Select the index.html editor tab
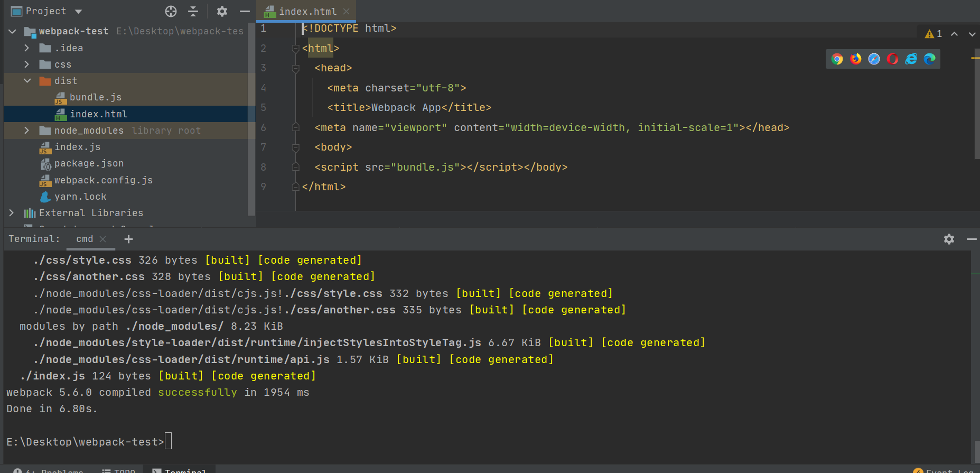Screen dimensions: 980x473 tap(307, 11)
